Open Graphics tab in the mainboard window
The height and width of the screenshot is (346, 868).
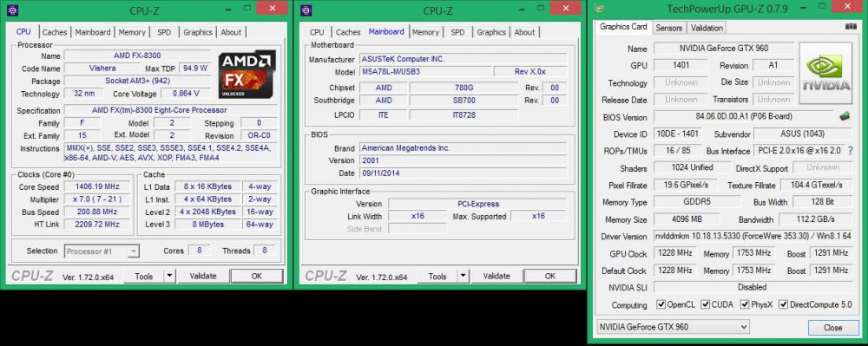491,32
